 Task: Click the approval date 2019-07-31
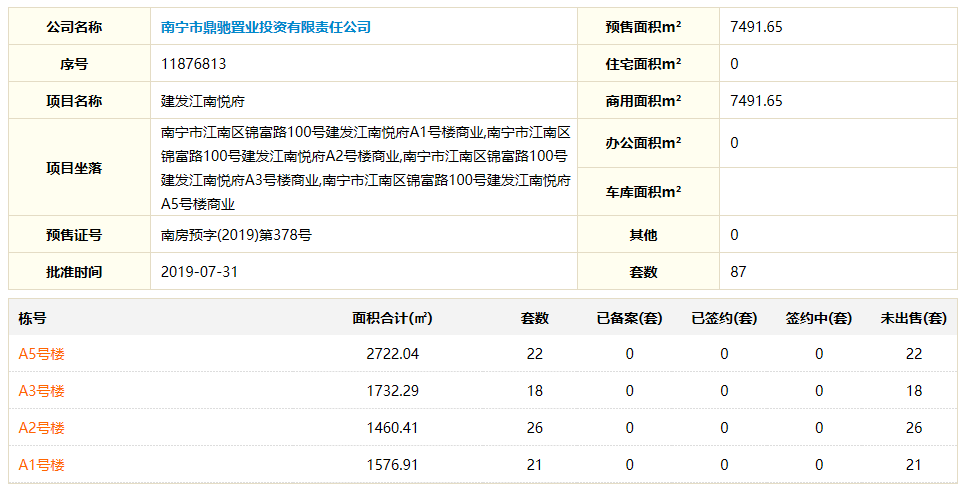pos(199,272)
